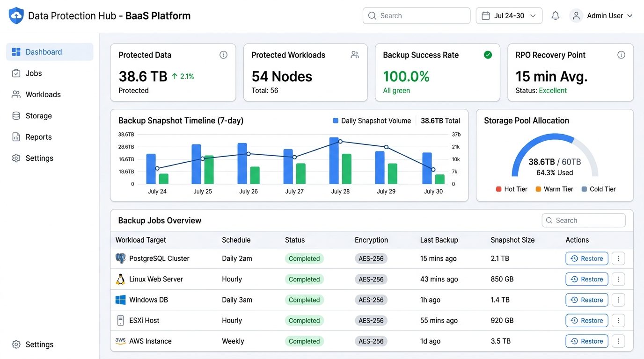Click the Data Protection Hub shield logo
The height and width of the screenshot is (359, 644).
[16, 15]
